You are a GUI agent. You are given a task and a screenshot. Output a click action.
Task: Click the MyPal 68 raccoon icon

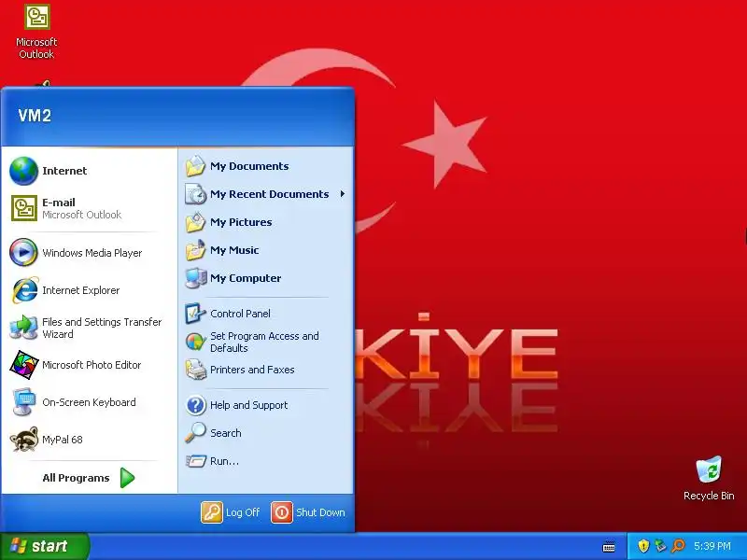24,439
